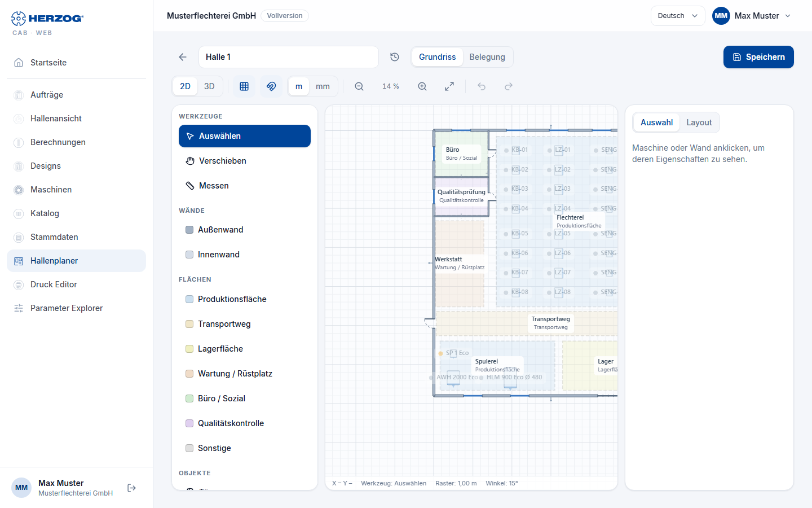Fit plan to view with expand icon
The image size is (812, 508).
point(449,86)
